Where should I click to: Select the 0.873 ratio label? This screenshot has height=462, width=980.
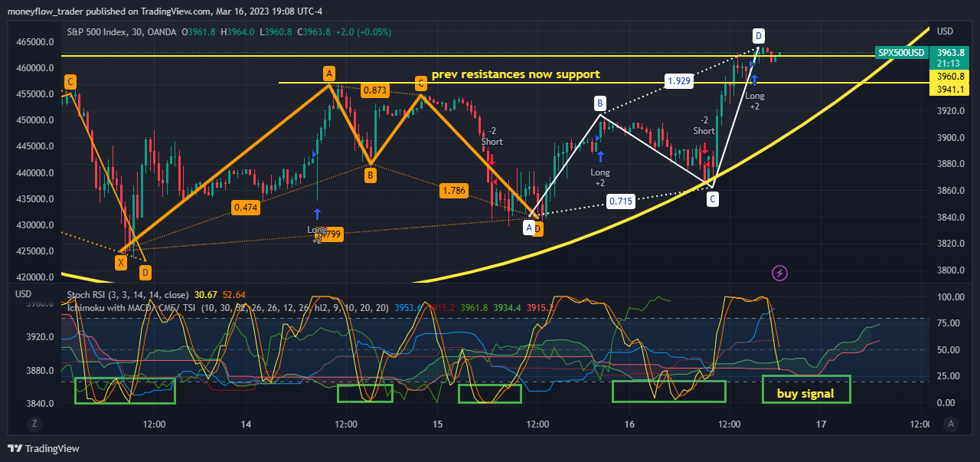coord(374,90)
